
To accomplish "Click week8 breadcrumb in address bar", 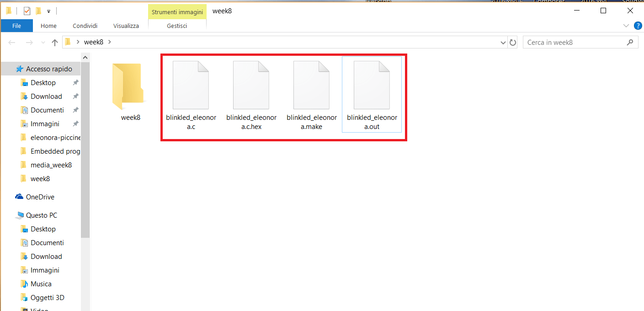I will [x=94, y=42].
